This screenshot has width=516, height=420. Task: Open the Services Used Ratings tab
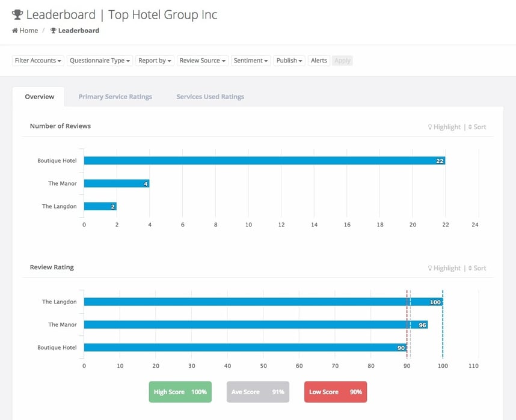209,96
